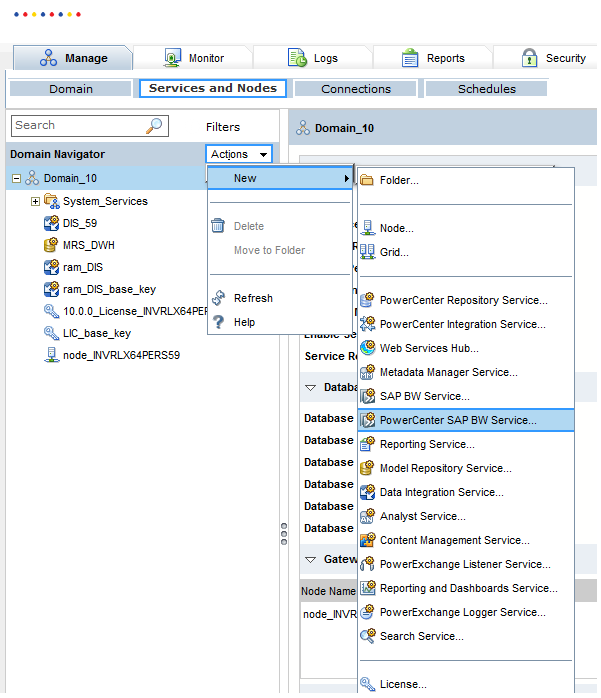601x698 pixels.
Task: Click the Folder icon in New submenu
Action: tap(367, 180)
